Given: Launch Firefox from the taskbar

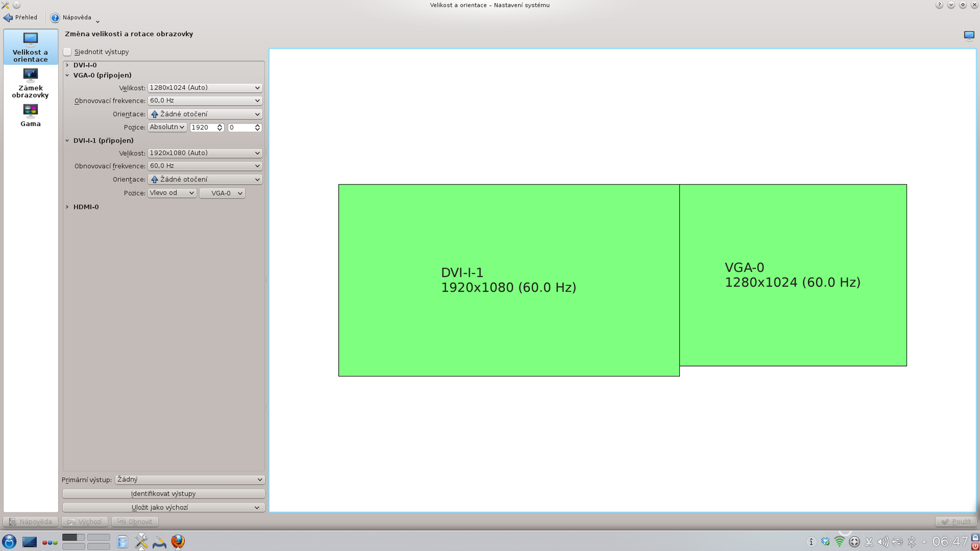Looking at the screenshot, I should click(x=178, y=541).
